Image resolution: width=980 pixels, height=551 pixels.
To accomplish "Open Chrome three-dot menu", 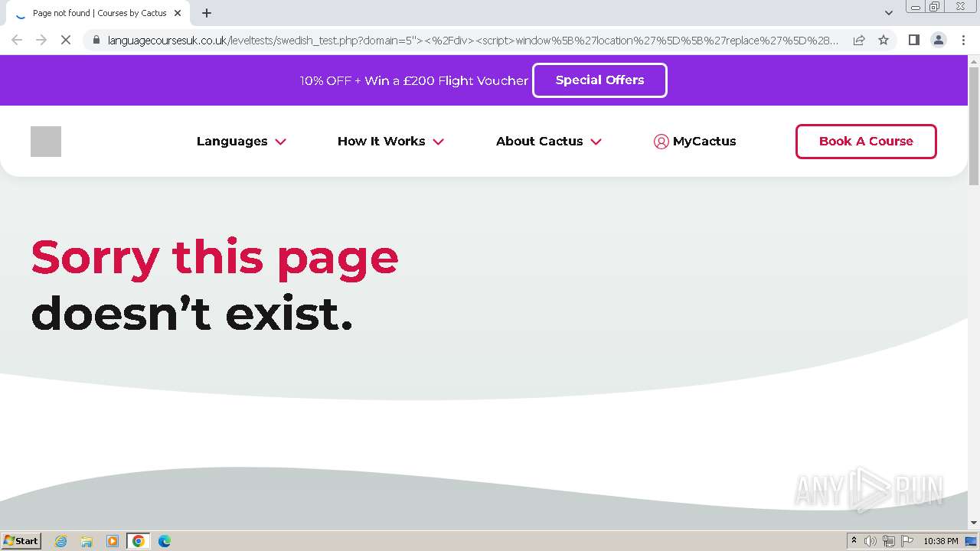I will (x=963, y=40).
